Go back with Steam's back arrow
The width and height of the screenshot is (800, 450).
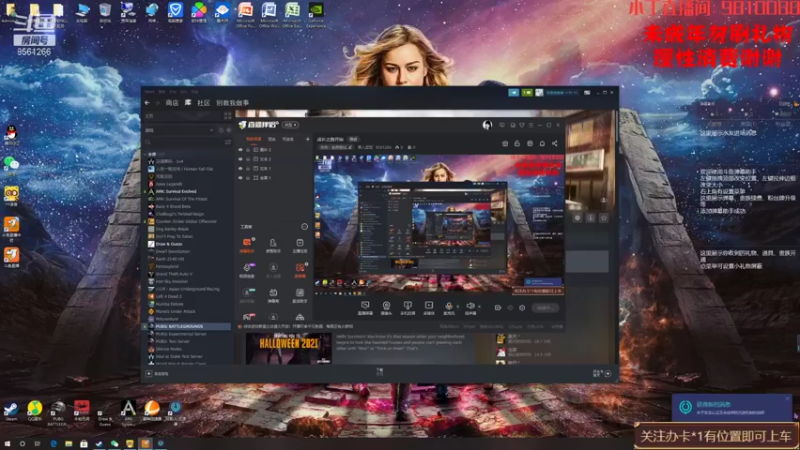click(x=147, y=103)
